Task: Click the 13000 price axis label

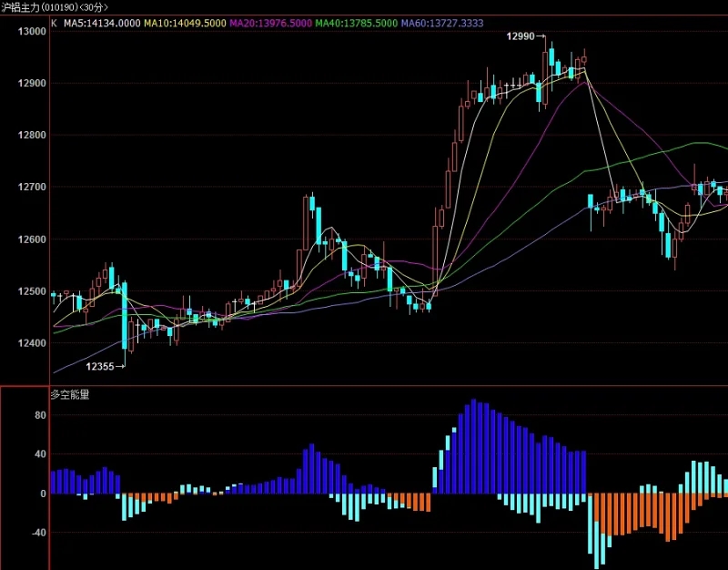Action: click(32, 32)
